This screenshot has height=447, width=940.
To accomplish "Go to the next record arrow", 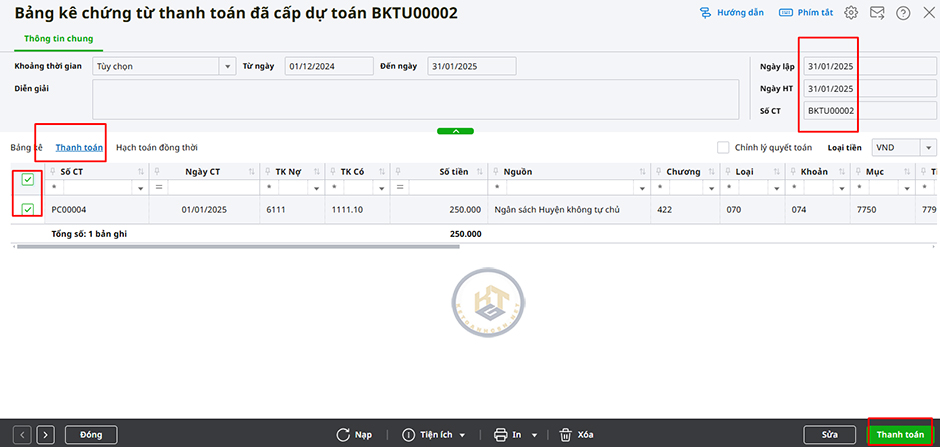I will (45, 435).
